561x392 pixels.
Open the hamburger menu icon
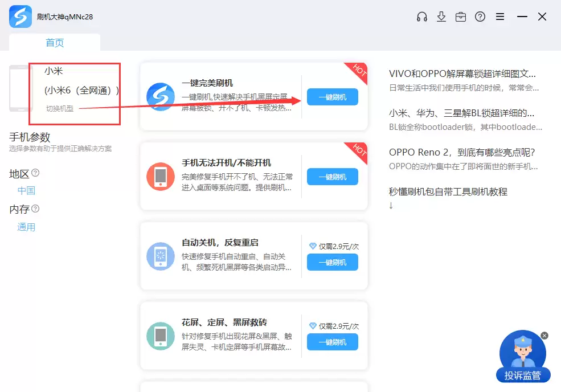[x=500, y=17]
